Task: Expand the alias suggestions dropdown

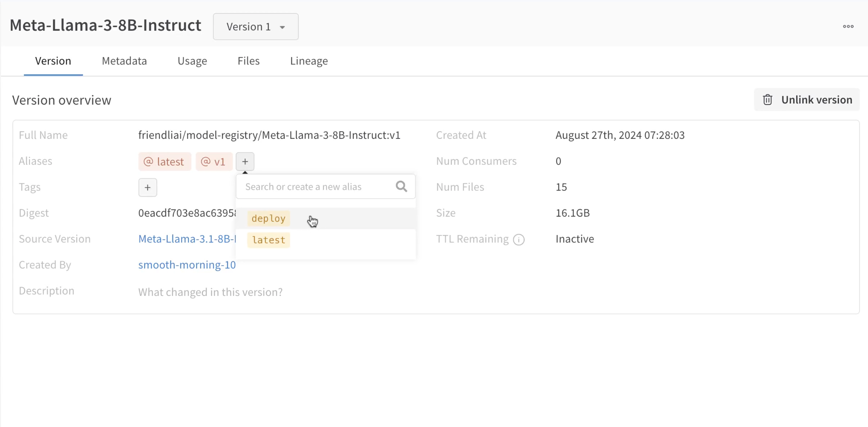Action: coord(325,186)
